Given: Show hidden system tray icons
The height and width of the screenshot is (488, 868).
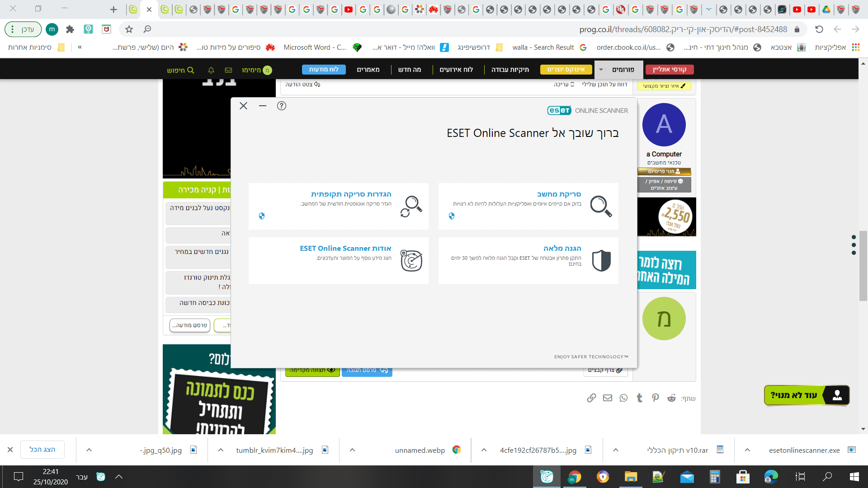Looking at the screenshot, I should click(x=119, y=477).
